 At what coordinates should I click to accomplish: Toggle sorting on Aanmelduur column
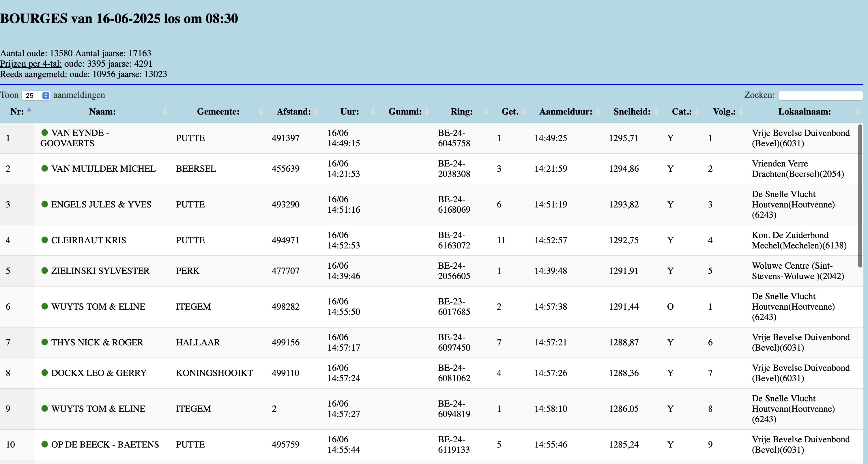[565, 112]
